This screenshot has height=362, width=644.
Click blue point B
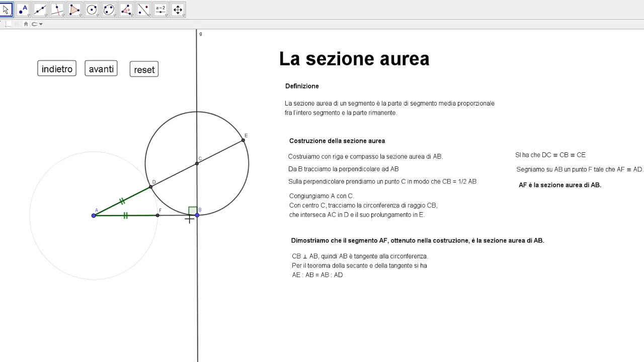197,215
